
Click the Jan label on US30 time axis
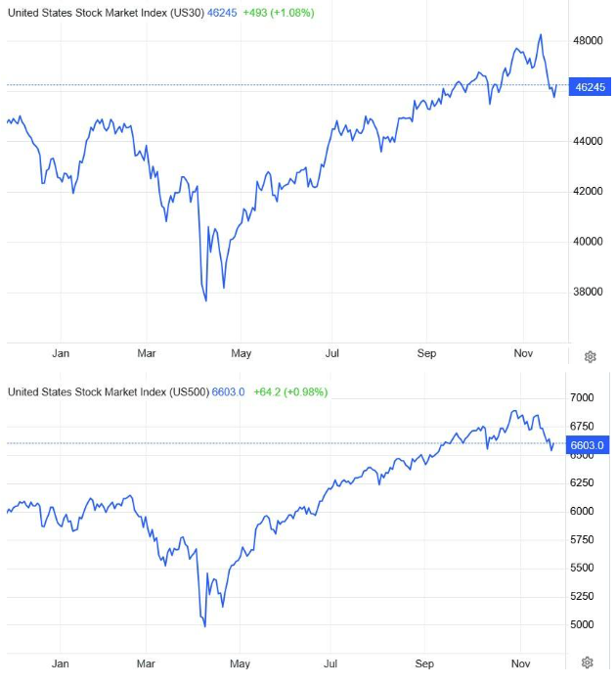61,353
